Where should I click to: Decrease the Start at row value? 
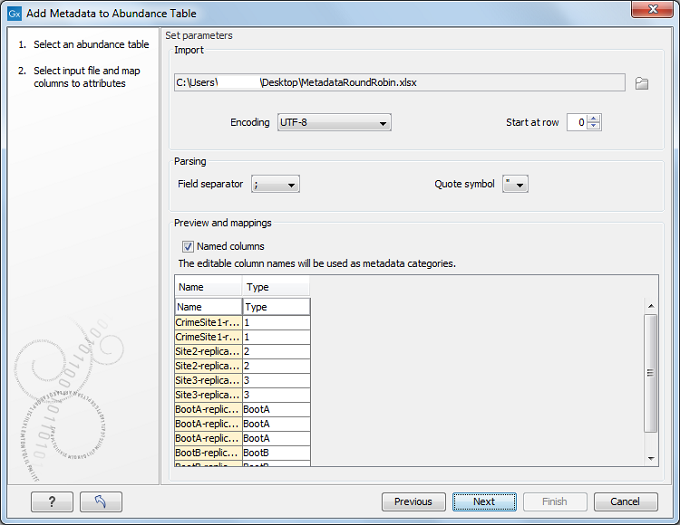click(595, 127)
